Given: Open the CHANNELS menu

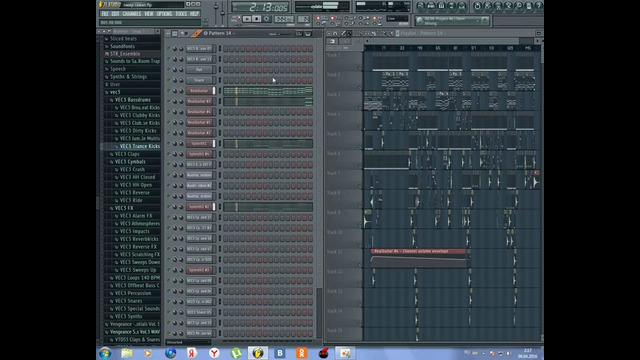Looking at the screenshot, I should (x=132, y=14).
